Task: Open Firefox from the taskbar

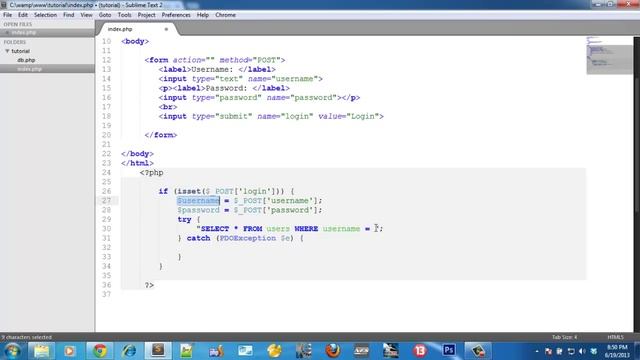Action: 333,351
